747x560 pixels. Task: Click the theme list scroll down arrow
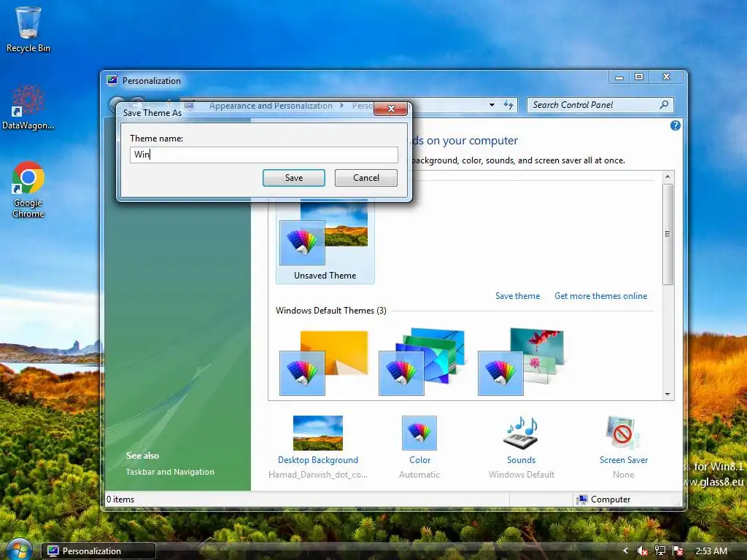pos(667,394)
